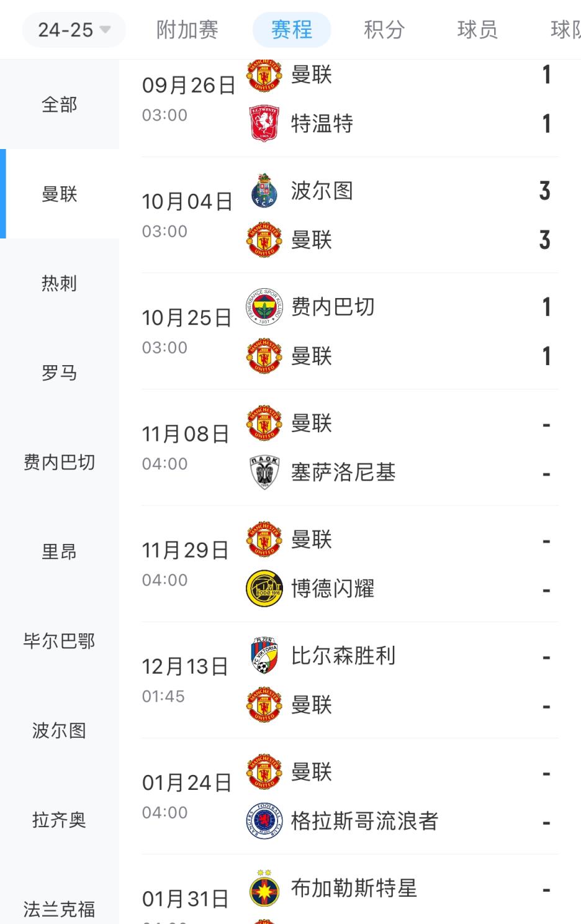Image resolution: width=581 pixels, height=924 pixels.
Task: Click the Bodø/Glimt yellow badge
Action: coord(264,589)
